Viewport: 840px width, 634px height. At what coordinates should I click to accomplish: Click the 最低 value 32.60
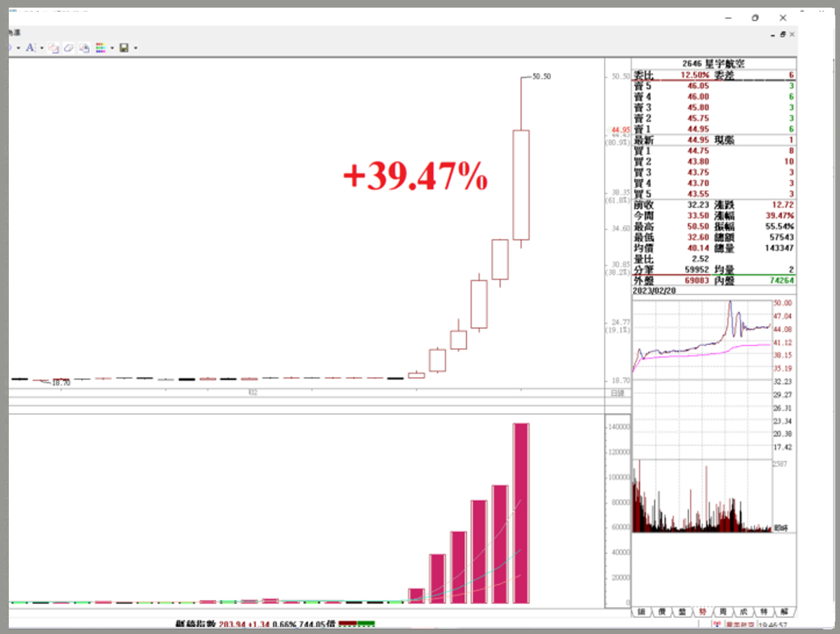[698, 237]
